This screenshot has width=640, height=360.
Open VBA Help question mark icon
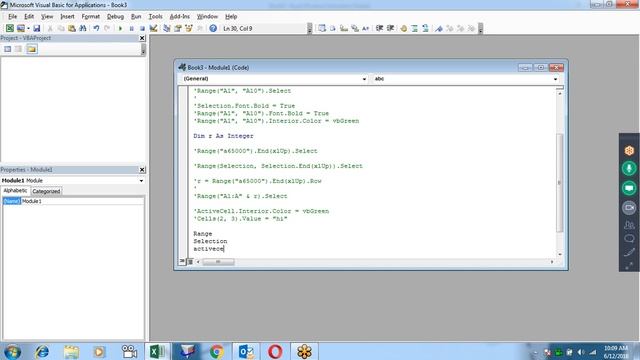coord(213,28)
